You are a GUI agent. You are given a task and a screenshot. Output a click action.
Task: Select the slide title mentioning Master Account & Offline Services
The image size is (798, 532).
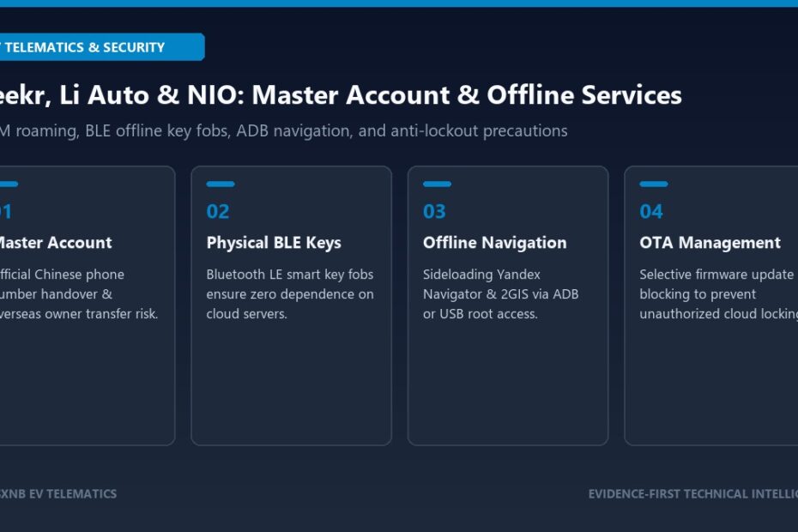coord(341,95)
